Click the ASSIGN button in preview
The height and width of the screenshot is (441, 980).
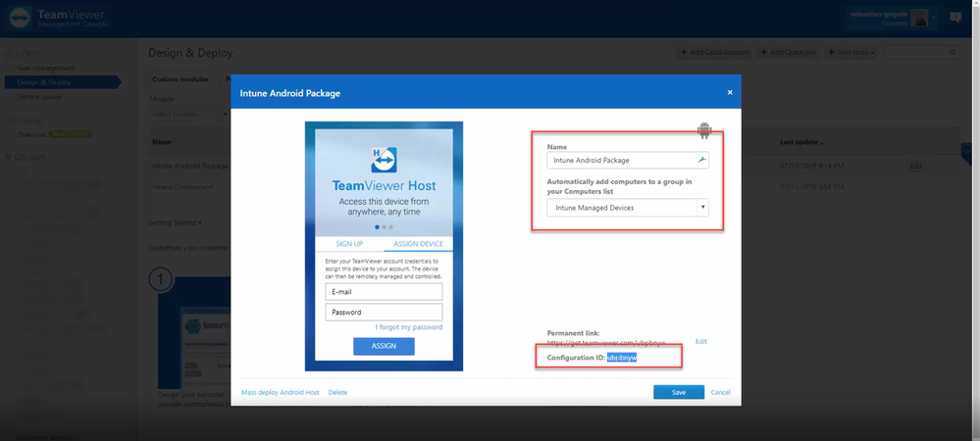(x=384, y=346)
